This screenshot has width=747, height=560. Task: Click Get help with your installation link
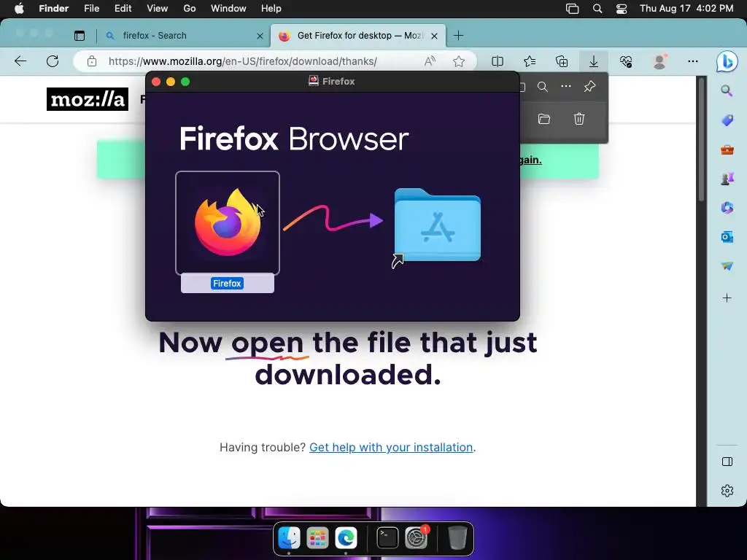(391, 448)
